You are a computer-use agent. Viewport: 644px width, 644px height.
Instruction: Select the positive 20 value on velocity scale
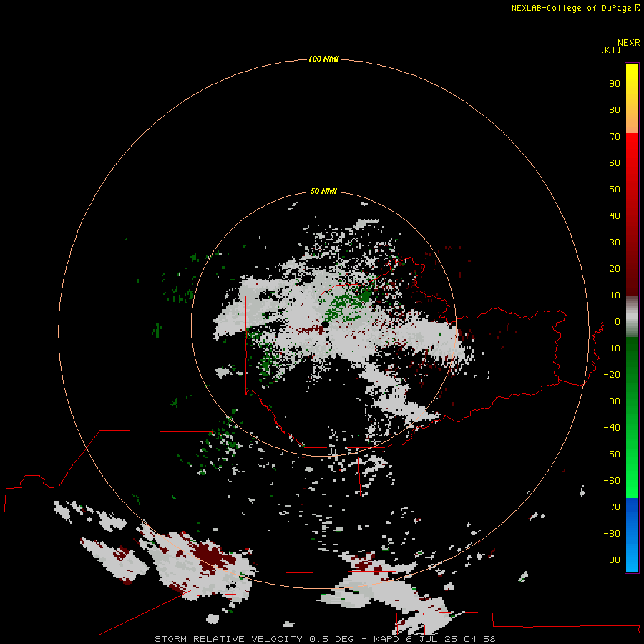(615, 268)
